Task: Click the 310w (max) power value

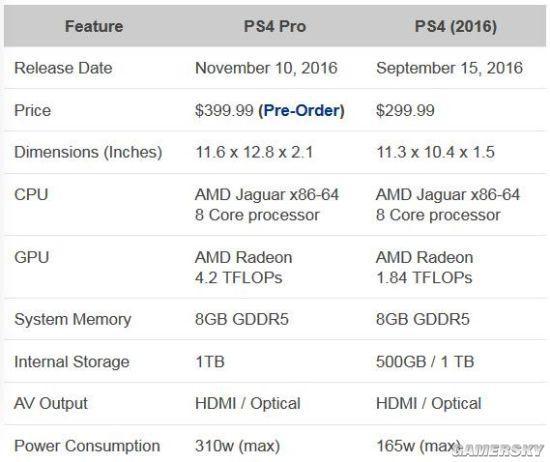Action: tap(237, 446)
